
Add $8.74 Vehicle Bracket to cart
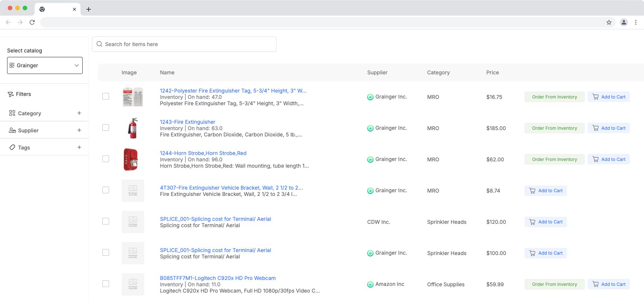click(x=546, y=191)
